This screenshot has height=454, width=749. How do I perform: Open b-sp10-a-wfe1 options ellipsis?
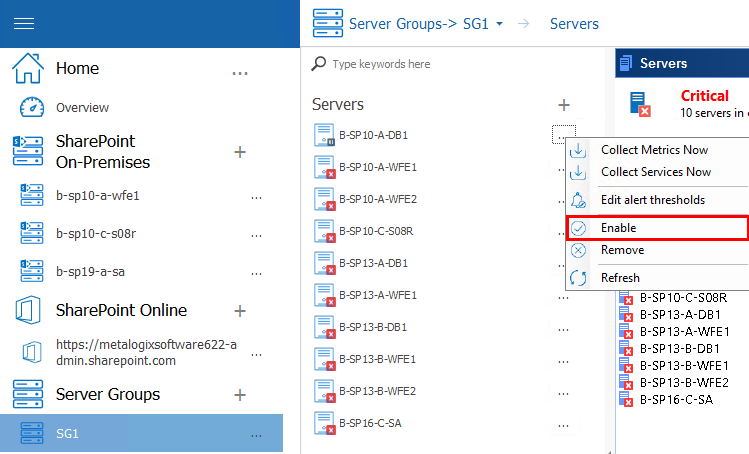(x=257, y=197)
